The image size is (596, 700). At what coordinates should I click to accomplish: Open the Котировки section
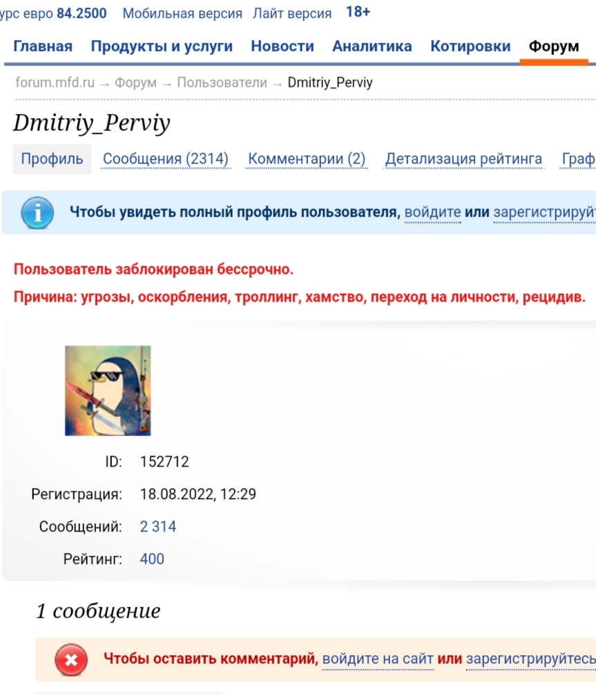[470, 46]
